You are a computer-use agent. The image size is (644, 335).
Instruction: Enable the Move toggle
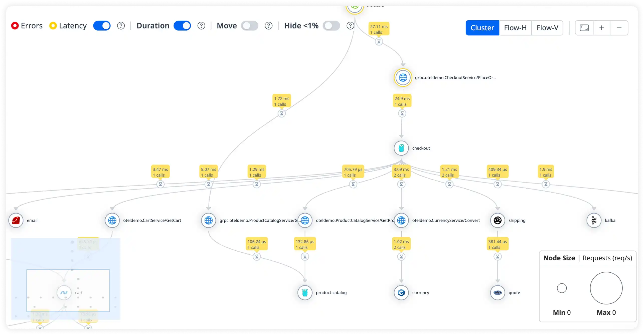249,26
